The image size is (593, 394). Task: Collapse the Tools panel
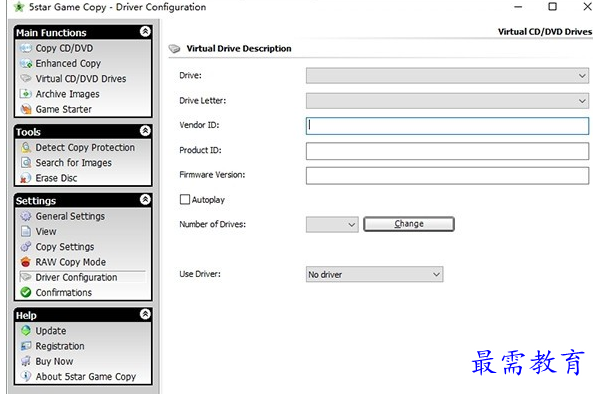[145, 131]
